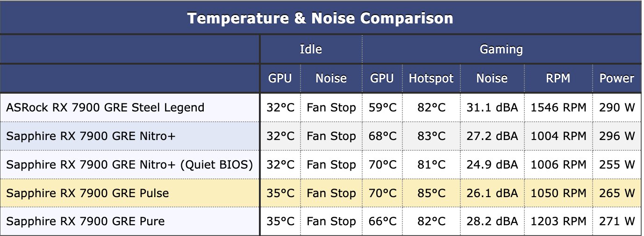Click the Temperature & Noise Comparison title
This screenshot has width=644, height=236.
click(320, 18)
